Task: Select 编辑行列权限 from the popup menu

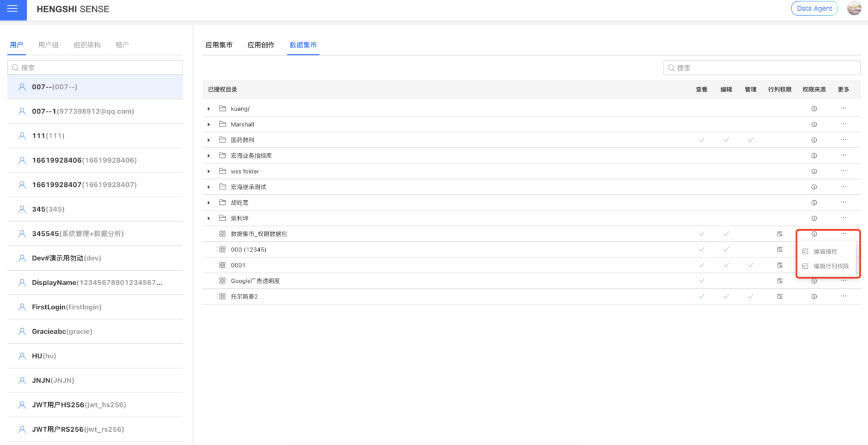Action: 831,266
